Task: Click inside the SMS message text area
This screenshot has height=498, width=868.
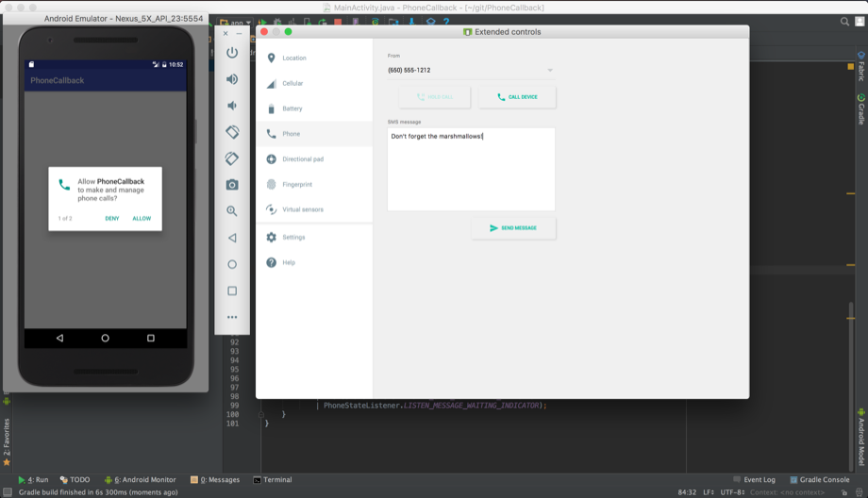Action: point(471,170)
